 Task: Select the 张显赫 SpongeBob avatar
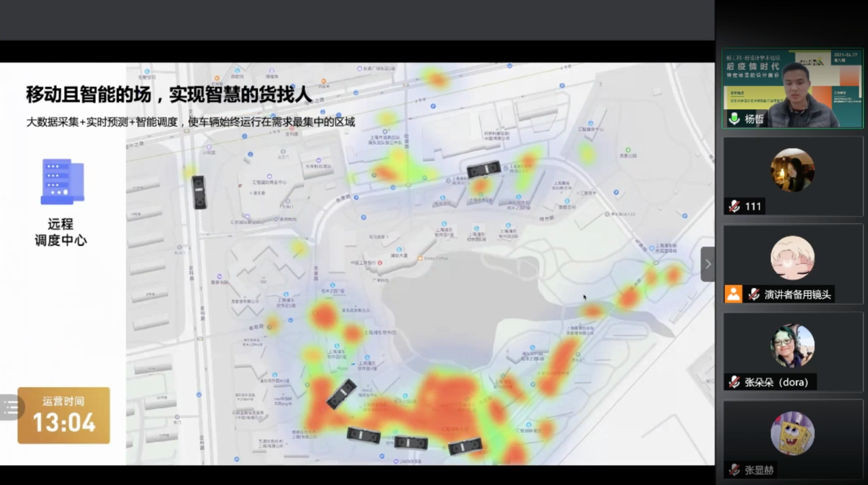(x=792, y=433)
